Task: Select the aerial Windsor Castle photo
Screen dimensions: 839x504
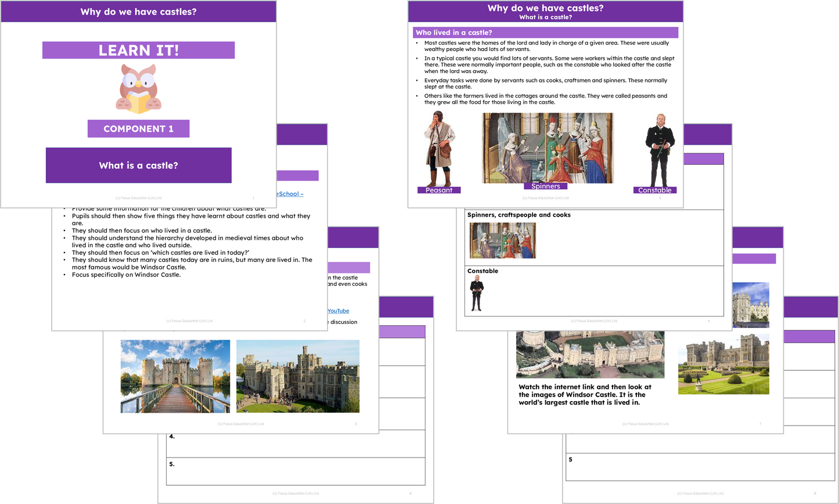Action: click(x=590, y=354)
